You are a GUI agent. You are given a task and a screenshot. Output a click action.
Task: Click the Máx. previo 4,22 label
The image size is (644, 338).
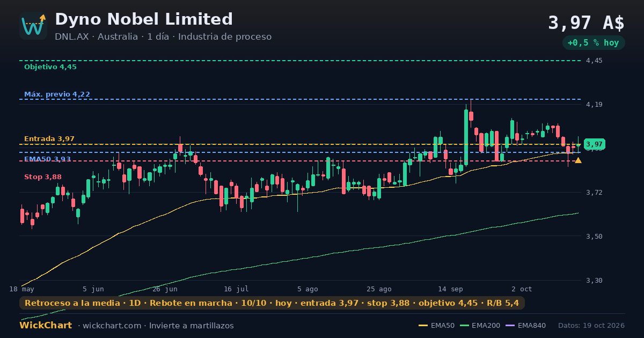pos(57,94)
